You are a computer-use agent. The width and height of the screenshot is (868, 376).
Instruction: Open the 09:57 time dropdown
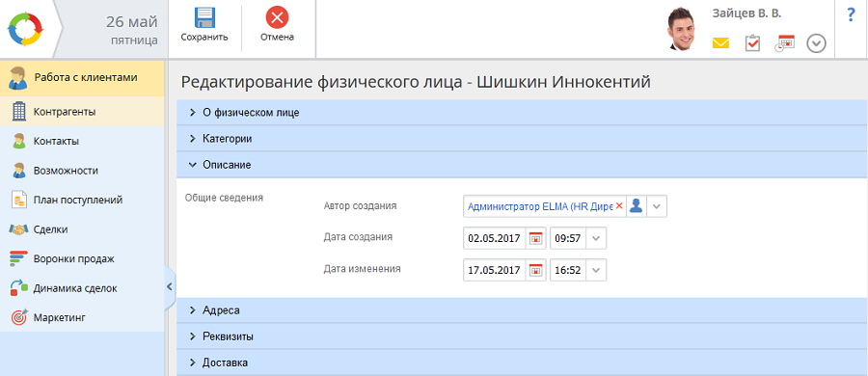[x=596, y=239]
